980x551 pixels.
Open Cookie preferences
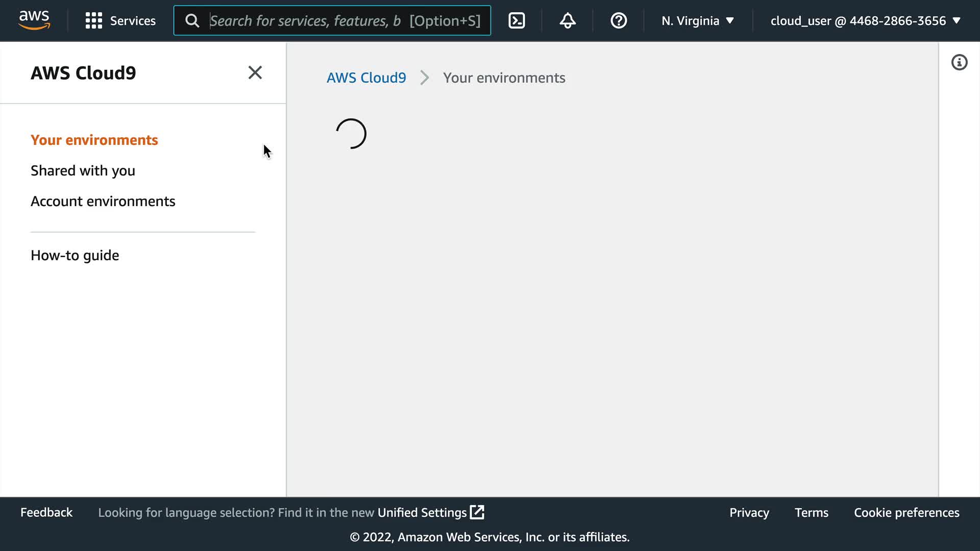(x=906, y=512)
